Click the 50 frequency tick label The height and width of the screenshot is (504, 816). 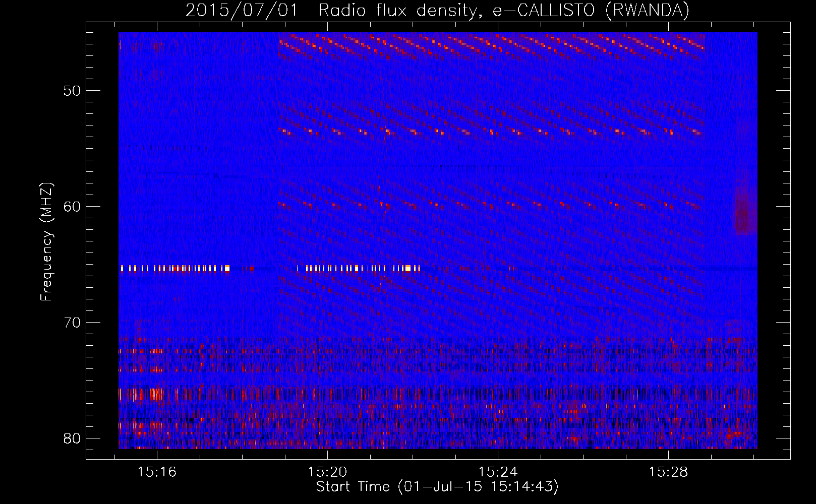pyautogui.click(x=73, y=91)
